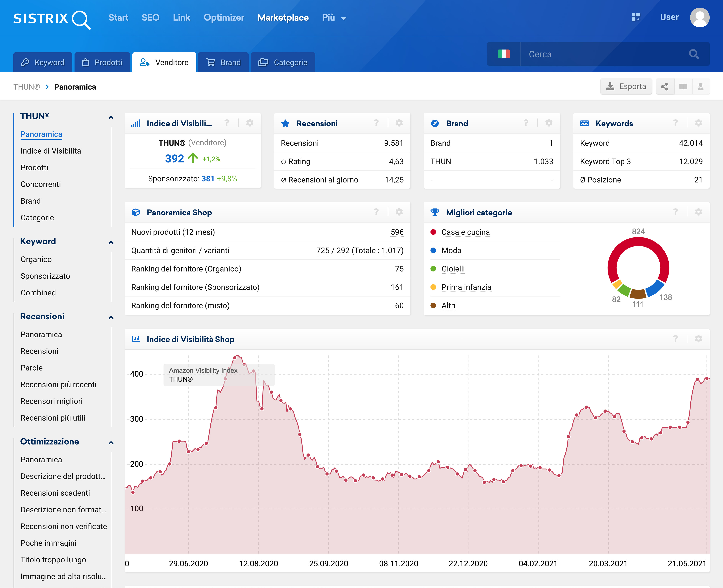Screen dimensions: 723x588
Task: Collapse the Recensioni sidebar section
Action: click(111, 317)
